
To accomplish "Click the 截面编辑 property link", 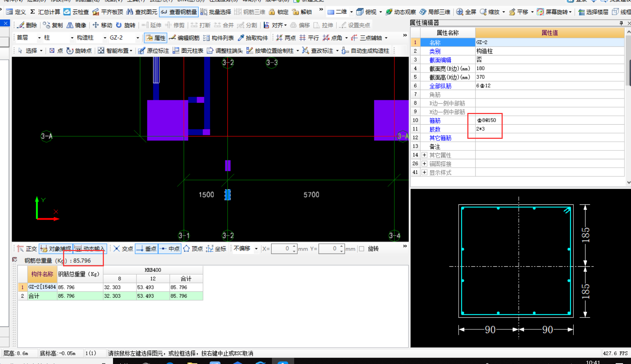I will tap(440, 60).
